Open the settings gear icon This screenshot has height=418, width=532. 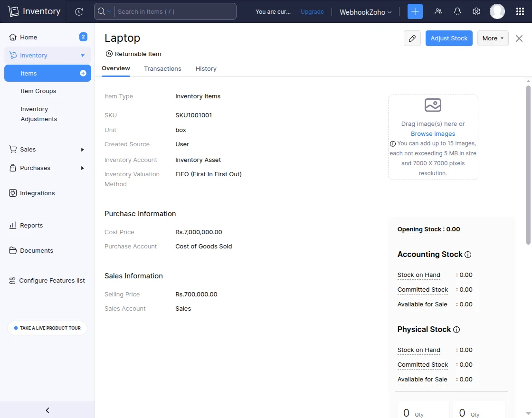click(x=476, y=11)
